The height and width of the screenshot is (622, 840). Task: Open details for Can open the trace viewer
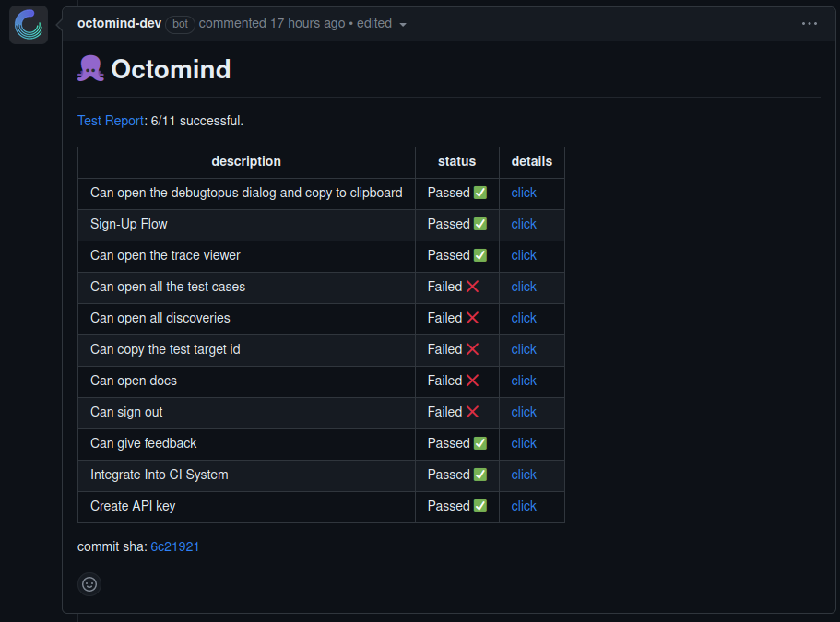tap(523, 255)
